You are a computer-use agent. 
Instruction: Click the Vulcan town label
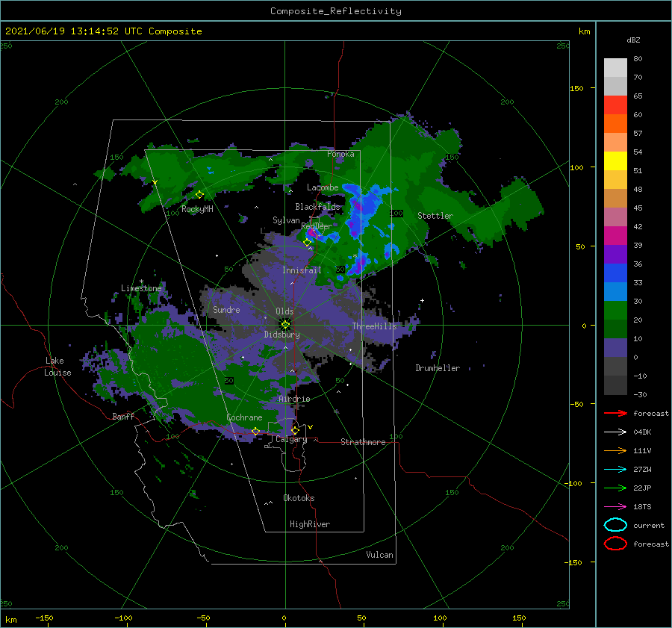[380, 555]
